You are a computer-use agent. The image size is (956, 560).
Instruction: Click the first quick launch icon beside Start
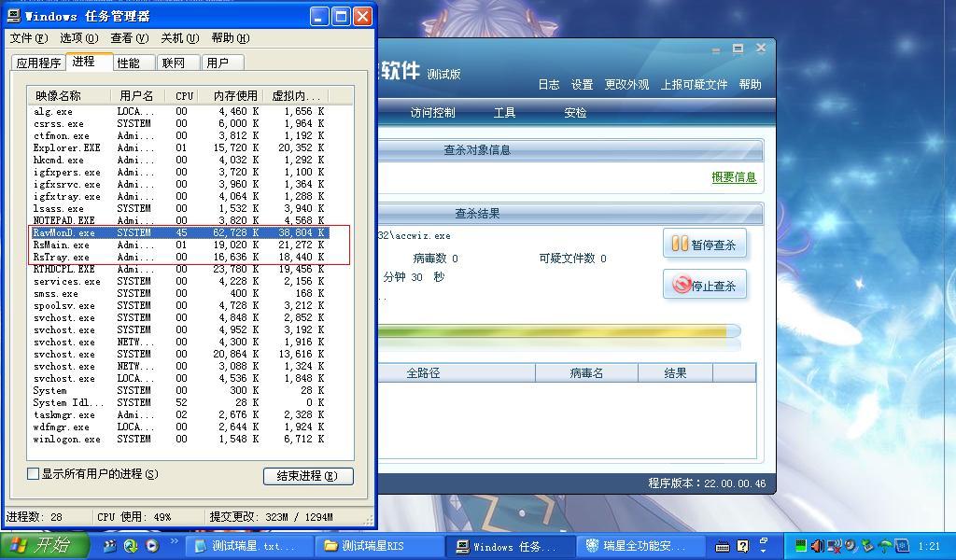click(110, 545)
